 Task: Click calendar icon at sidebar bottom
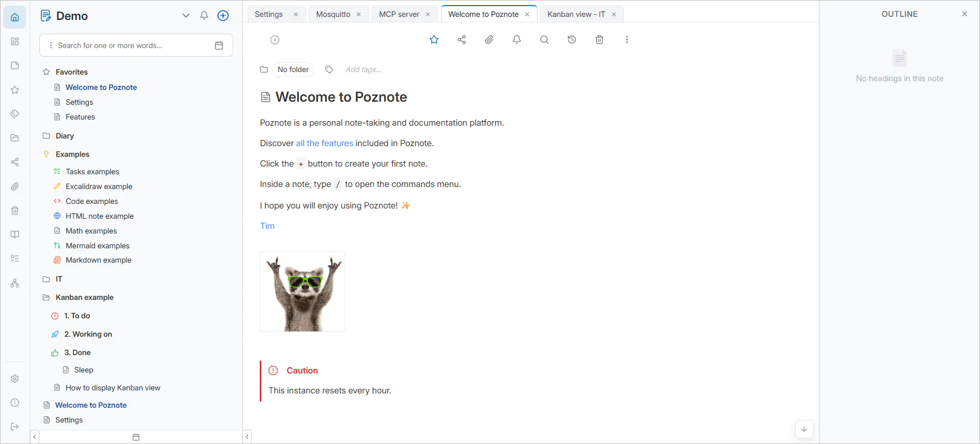(x=136, y=437)
